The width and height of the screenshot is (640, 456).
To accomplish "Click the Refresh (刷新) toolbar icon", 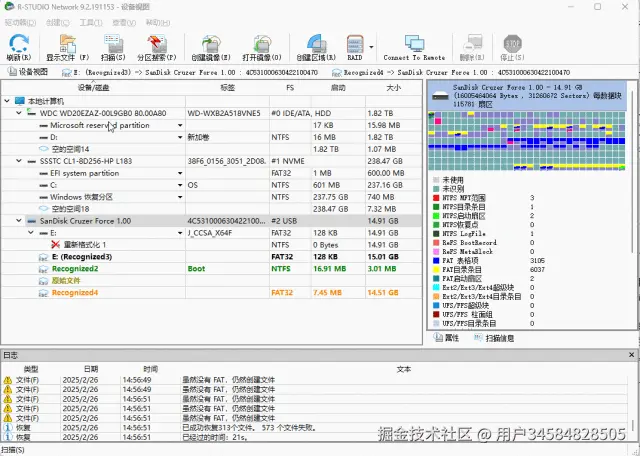I will (19, 43).
